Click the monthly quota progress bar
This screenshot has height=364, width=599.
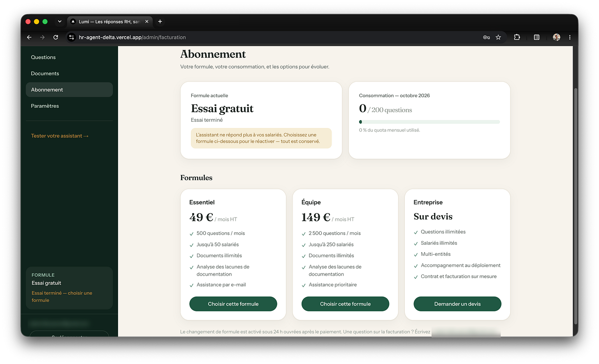tap(430, 122)
